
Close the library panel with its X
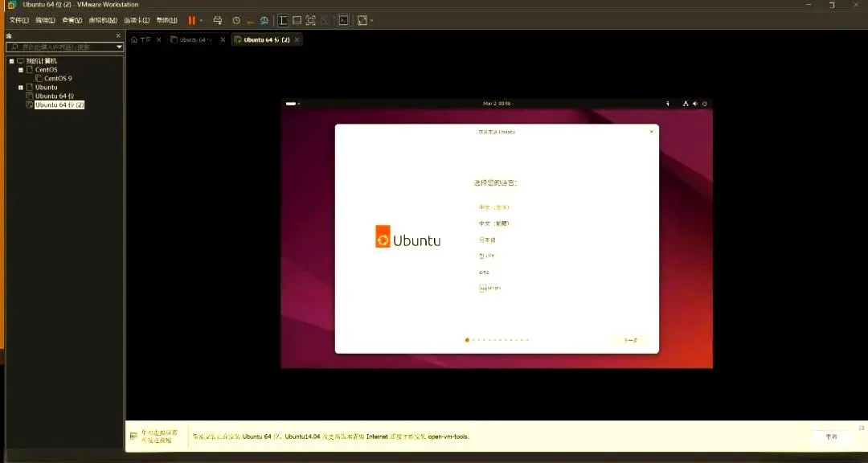click(x=118, y=35)
